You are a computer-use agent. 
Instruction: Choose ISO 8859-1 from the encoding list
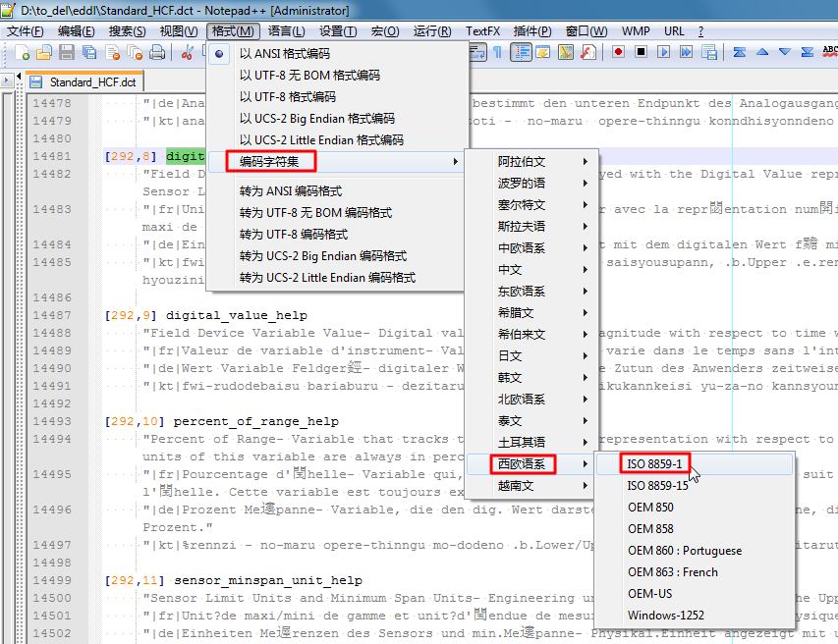pyautogui.click(x=654, y=463)
